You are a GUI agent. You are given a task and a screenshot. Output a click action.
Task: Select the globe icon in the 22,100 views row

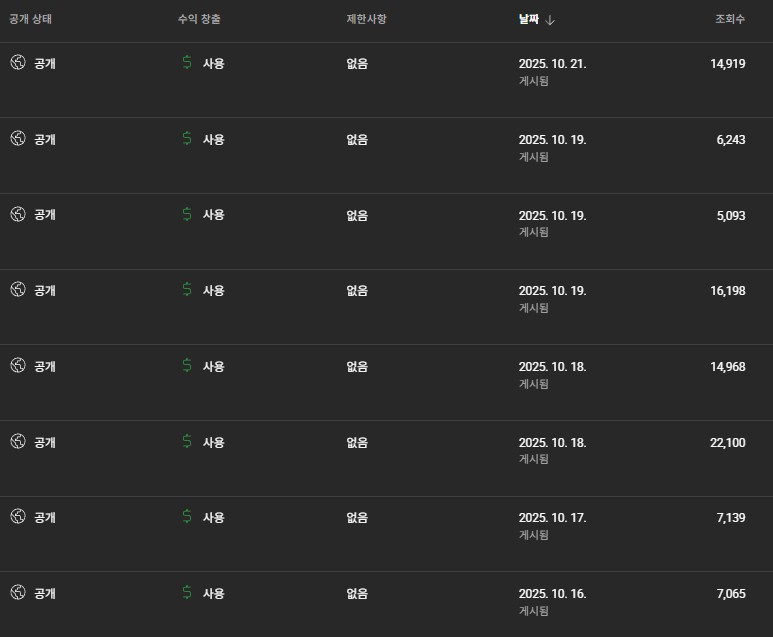17,441
